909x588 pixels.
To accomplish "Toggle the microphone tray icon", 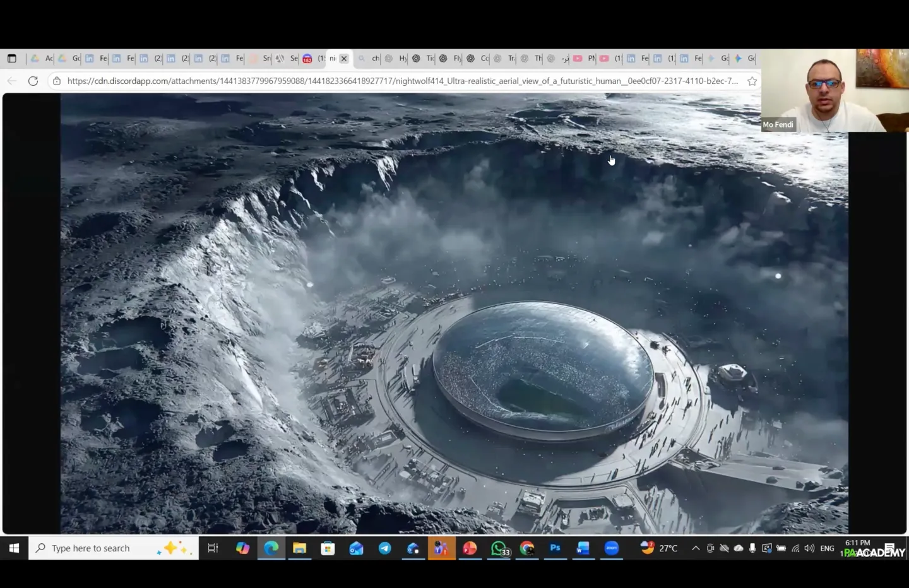I will [752, 548].
